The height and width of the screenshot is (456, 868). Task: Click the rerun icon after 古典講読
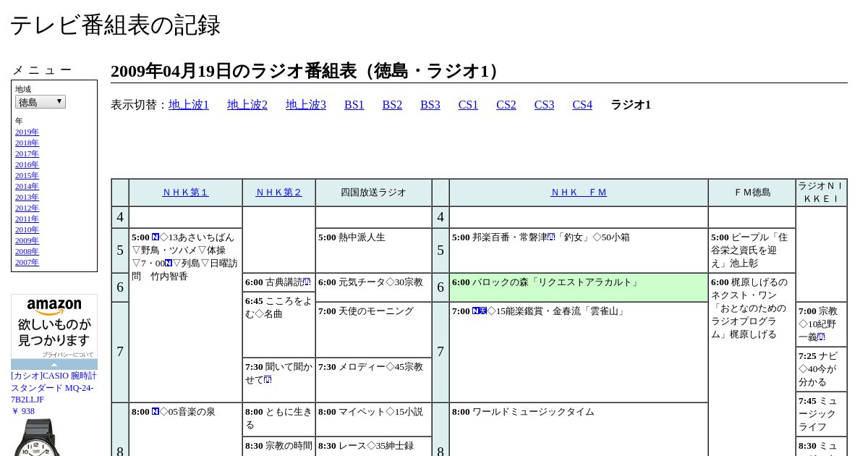[307, 282]
